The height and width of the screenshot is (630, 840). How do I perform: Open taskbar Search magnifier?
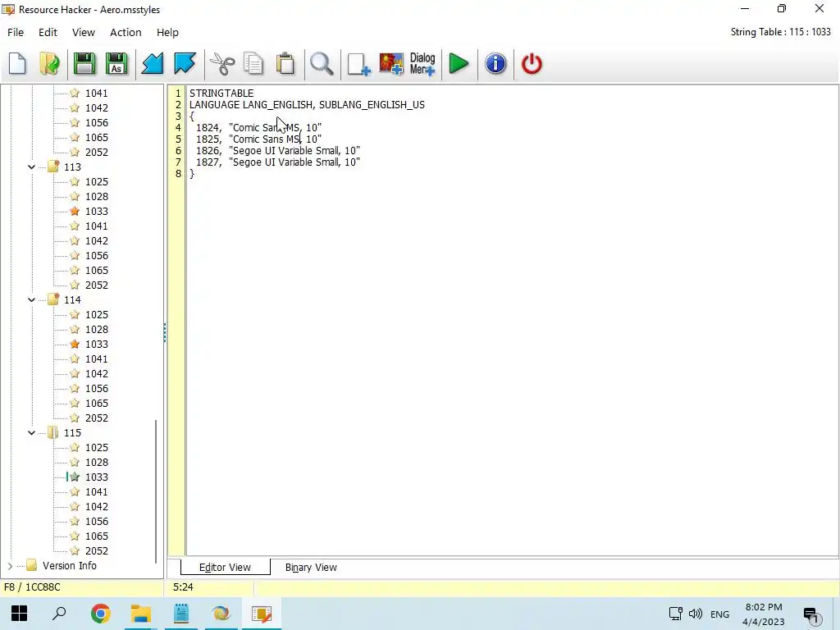[59, 614]
